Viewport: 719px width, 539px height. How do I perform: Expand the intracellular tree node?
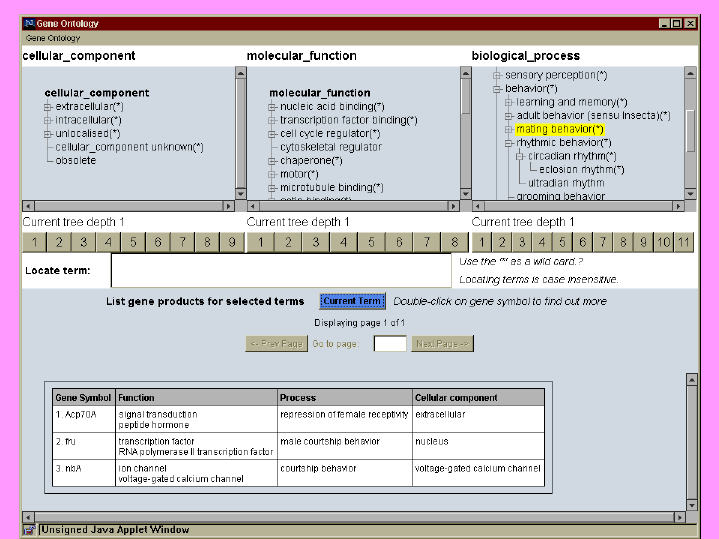pos(48,120)
